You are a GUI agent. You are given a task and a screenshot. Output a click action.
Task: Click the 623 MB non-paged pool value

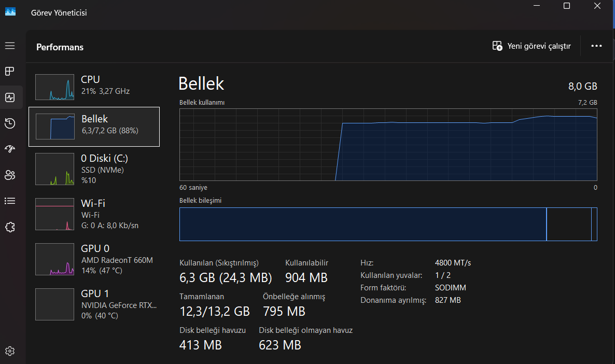point(280,345)
